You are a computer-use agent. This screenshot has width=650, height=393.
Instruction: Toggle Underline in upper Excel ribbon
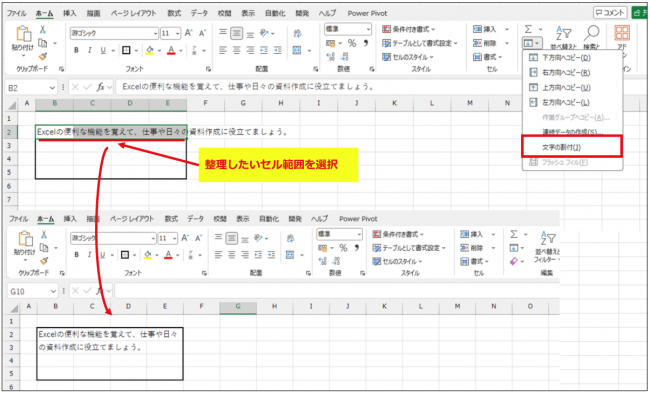tap(103, 50)
